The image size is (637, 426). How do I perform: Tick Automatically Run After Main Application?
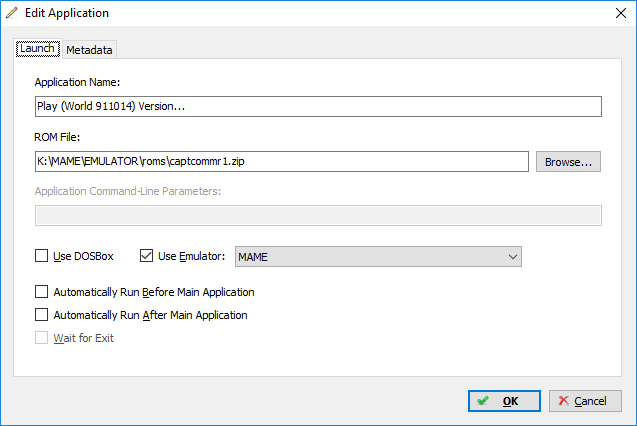tap(41, 315)
